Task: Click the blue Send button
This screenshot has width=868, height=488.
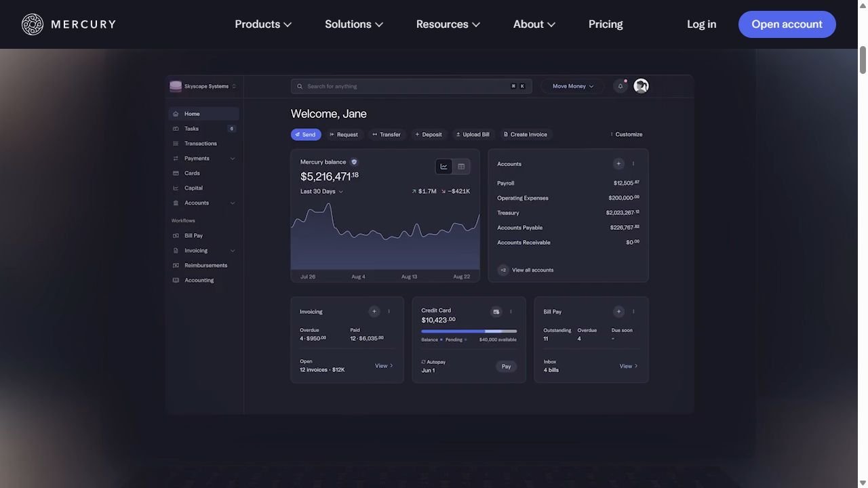Action: (306, 134)
